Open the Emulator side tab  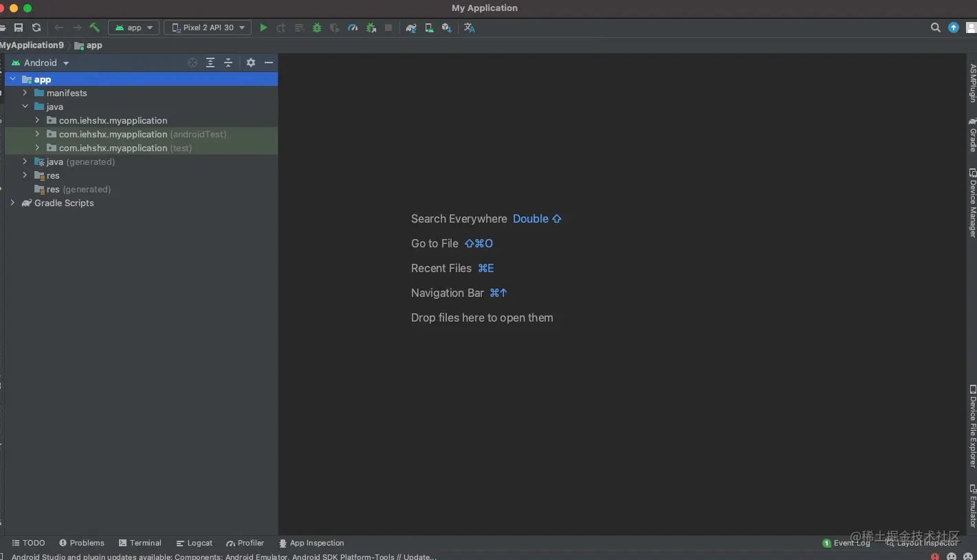[972, 506]
